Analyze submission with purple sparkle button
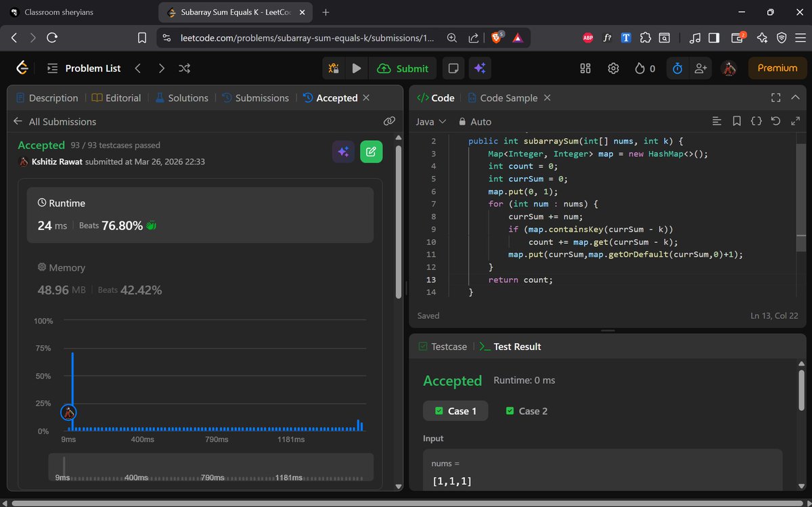812x507 pixels. pyautogui.click(x=343, y=152)
